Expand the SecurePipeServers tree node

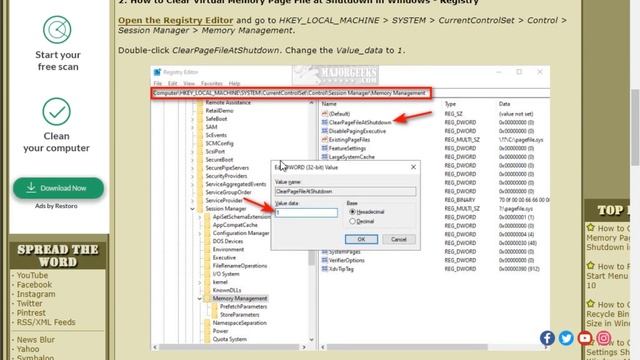tap(193, 168)
